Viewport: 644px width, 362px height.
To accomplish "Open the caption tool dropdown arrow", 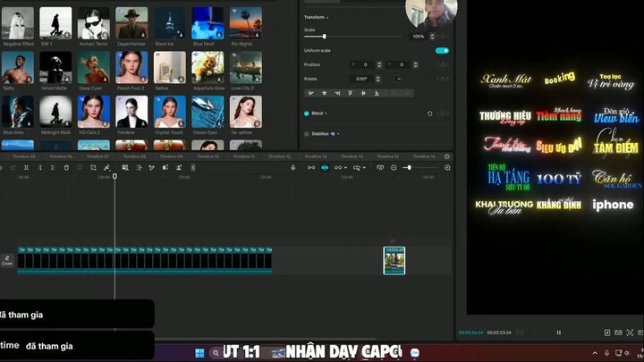I will pos(364,167).
